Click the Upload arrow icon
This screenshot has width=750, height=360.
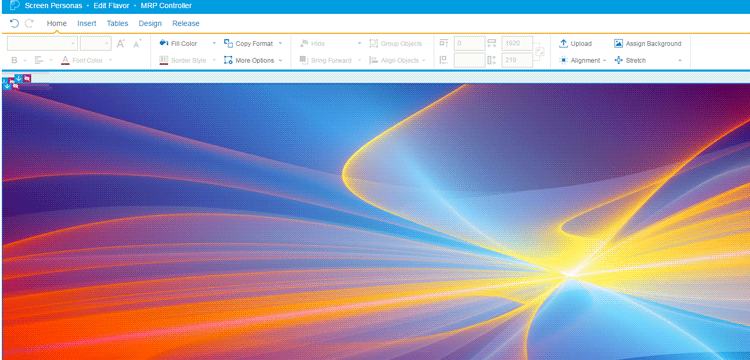point(563,44)
